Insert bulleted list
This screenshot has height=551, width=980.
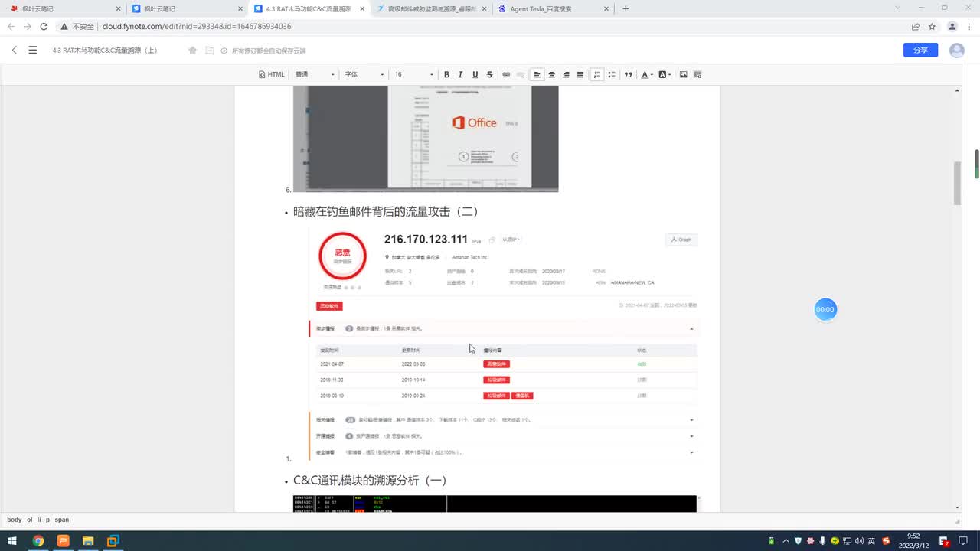click(x=612, y=74)
